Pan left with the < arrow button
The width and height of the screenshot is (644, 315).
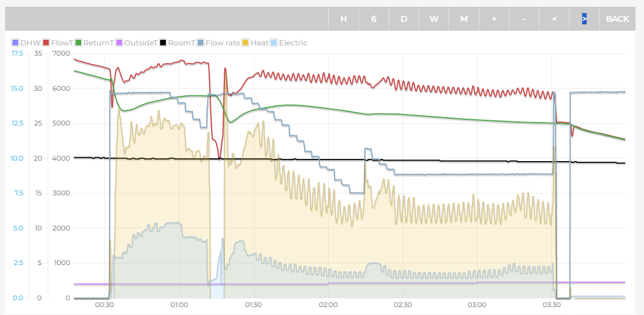(x=554, y=19)
